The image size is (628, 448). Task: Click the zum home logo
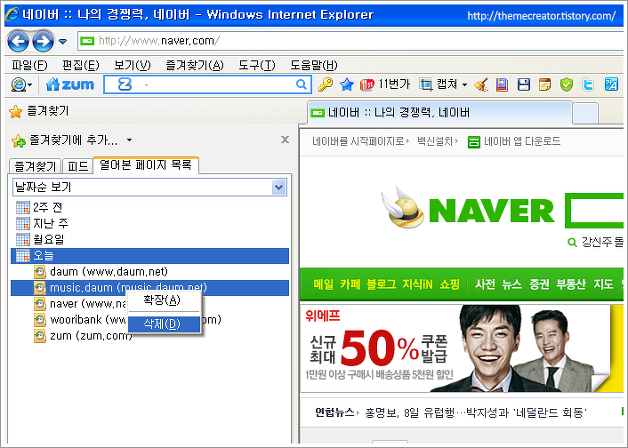coord(70,85)
